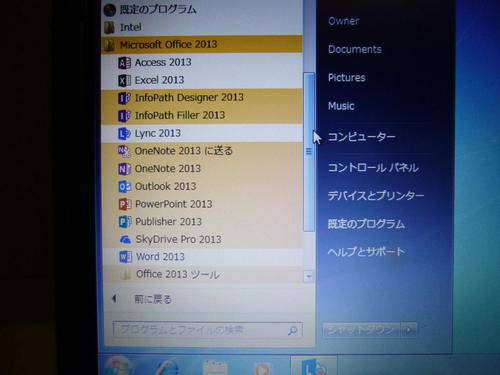
Task: Open the PowerPoint 2013 icon
Action: pyautogui.click(x=125, y=204)
